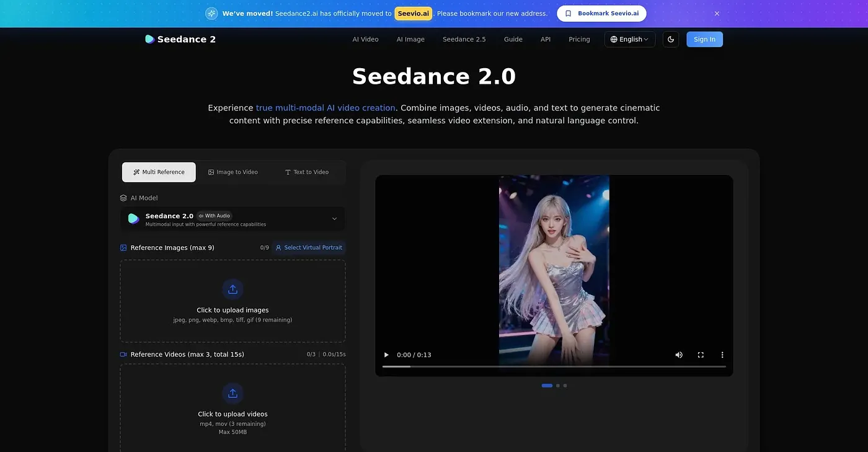868x452 pixels.
Task: Click the Bookmark Seevio.ai button
Action: 601,14
